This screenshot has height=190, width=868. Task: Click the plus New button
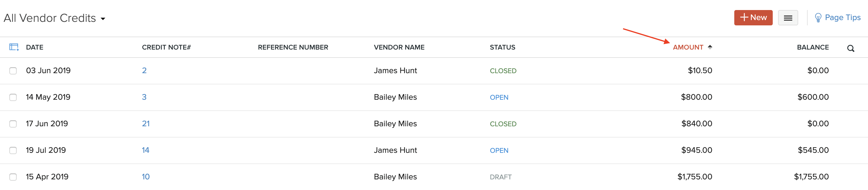coord(753,17)
